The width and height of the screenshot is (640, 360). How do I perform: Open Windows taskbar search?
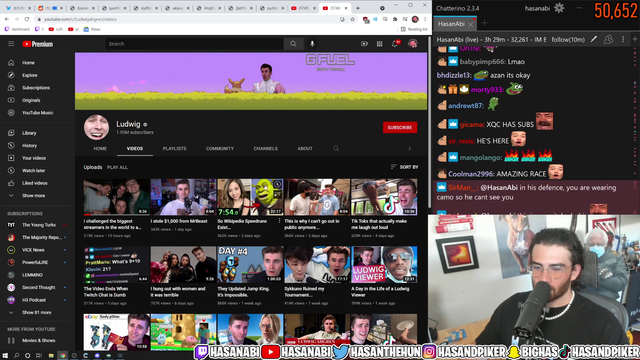(x=16, y=356)
